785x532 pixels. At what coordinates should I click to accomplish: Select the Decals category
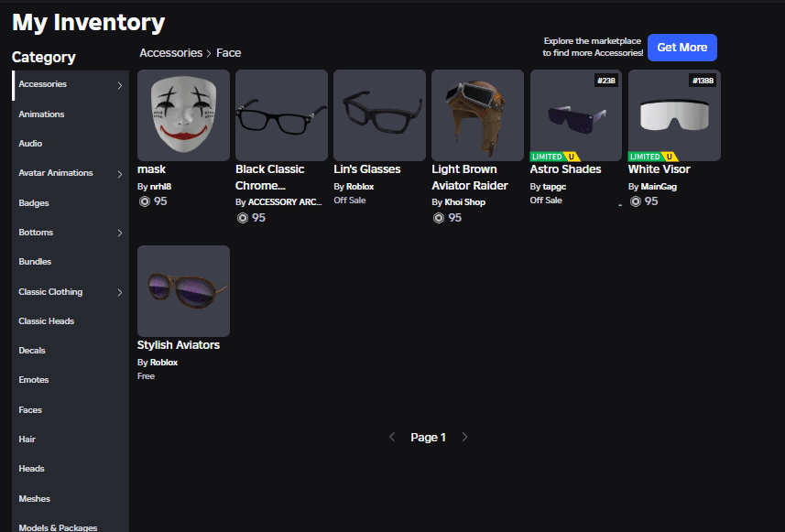[x=31, y=350]
